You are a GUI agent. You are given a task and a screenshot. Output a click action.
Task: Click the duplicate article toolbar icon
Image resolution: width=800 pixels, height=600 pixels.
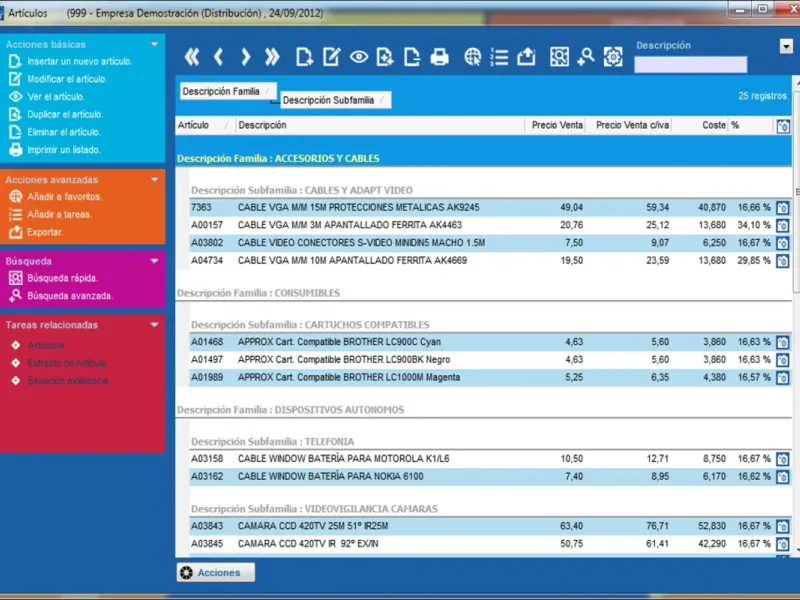click(385, 57)
